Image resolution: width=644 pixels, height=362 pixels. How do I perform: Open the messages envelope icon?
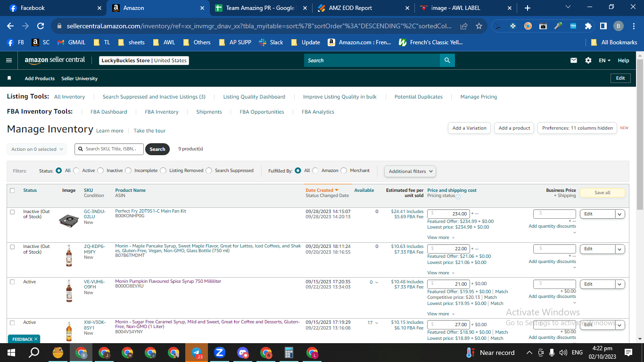[x=574, y=60]
